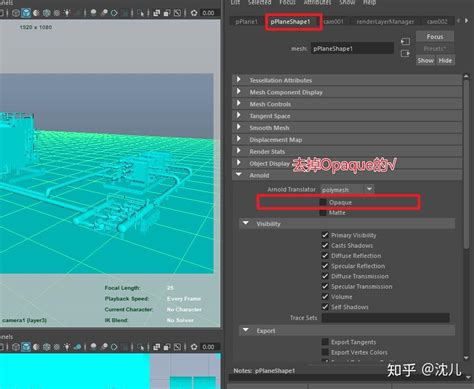Click the Focus button
The image size is (474, 389).
click(x=435, y=37)
